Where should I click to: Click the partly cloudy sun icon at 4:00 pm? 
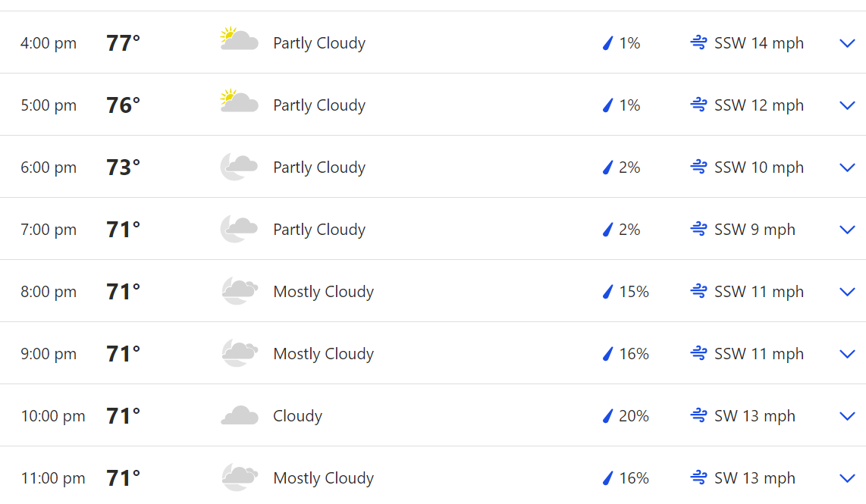(239, 39)
